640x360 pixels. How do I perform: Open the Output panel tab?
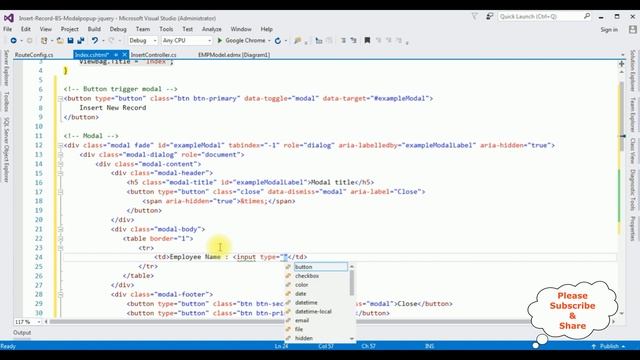pos(22,333)
